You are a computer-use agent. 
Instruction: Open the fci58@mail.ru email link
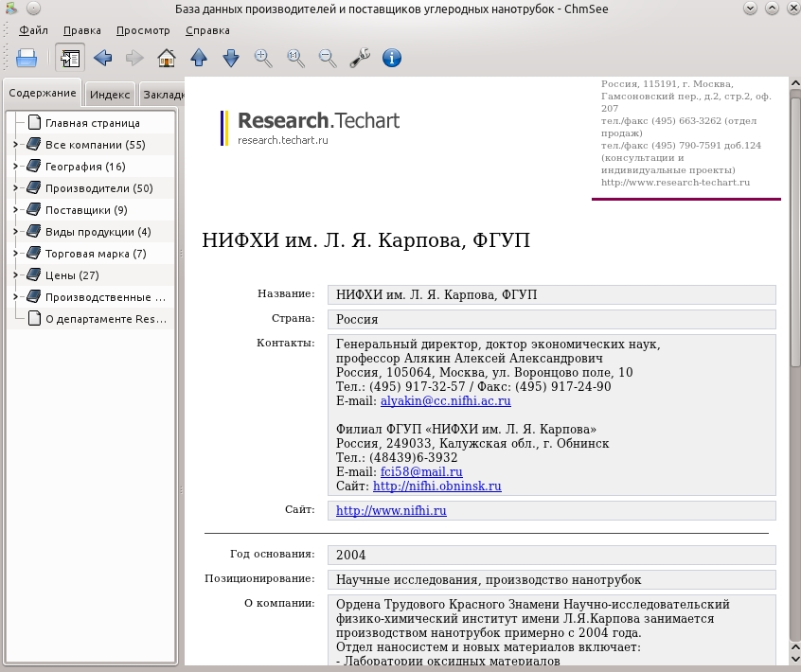(421, 472)
